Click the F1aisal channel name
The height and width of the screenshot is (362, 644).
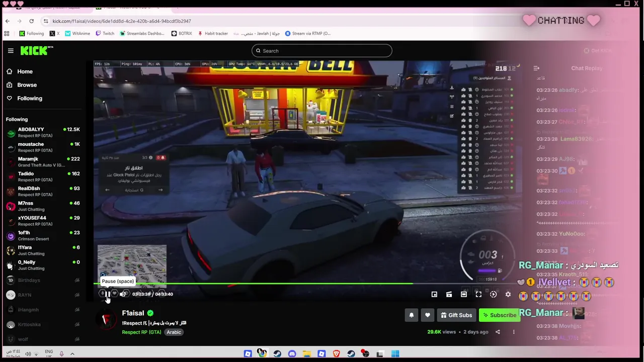click(x=133, y=313)
